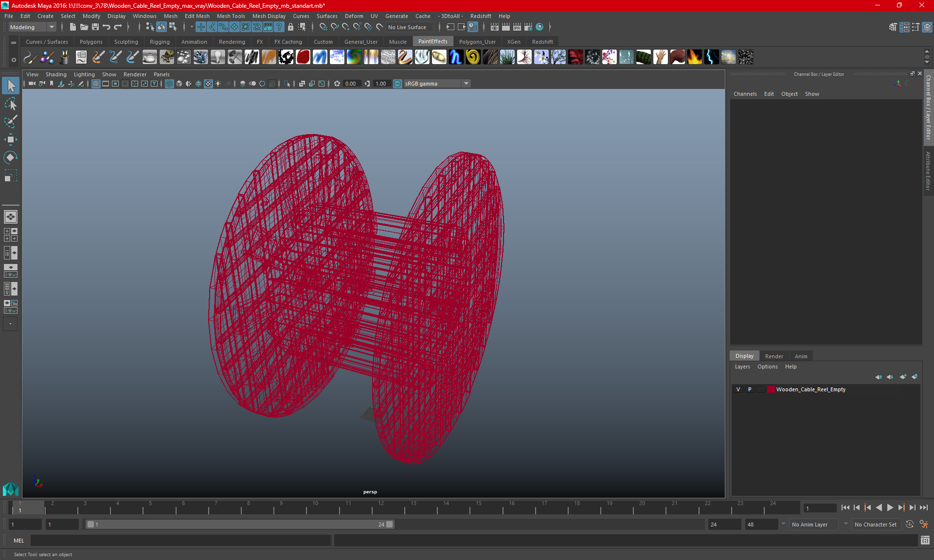Select the green grass brush preset
The width and height of the screenshot is (934, 560).
(x=507, y=57)
